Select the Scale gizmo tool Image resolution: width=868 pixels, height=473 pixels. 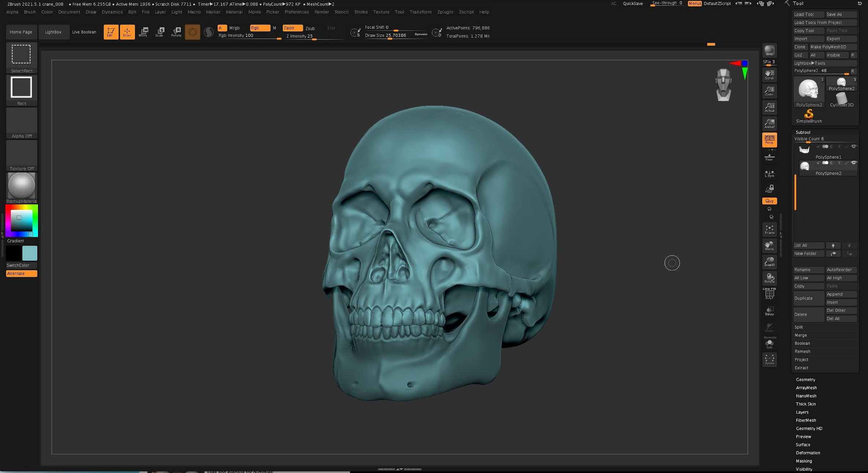pyautogui.click(x=159, y=32)
